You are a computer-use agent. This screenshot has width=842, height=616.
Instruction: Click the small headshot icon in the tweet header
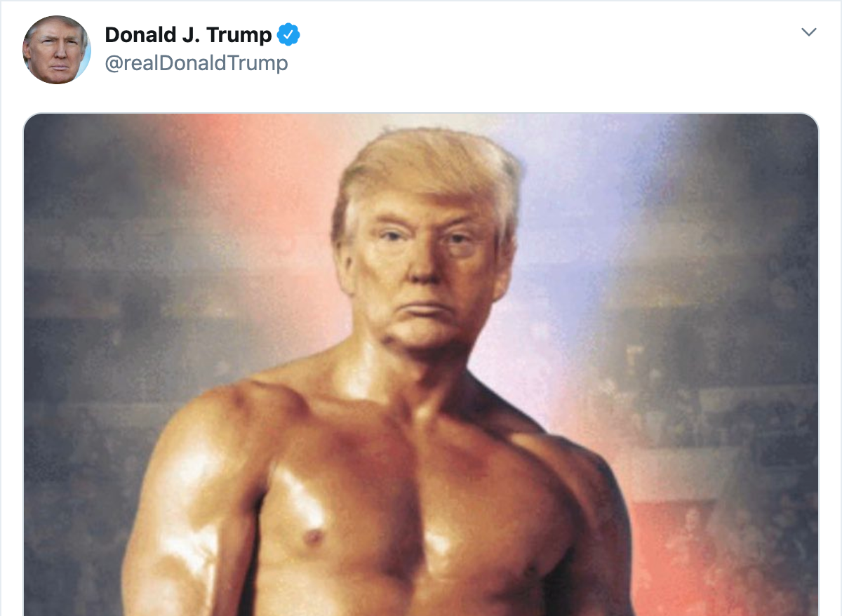57,50
